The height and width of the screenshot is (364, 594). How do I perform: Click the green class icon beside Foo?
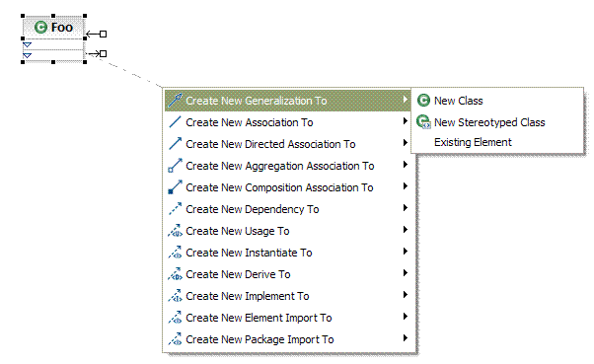(x=40, y=28)
